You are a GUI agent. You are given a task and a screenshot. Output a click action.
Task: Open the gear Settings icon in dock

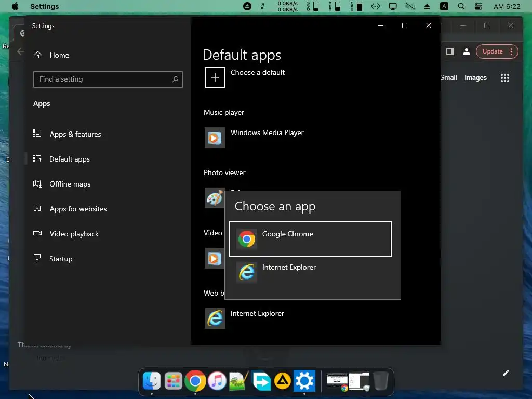pyautogui.click(x=304, y=381)
